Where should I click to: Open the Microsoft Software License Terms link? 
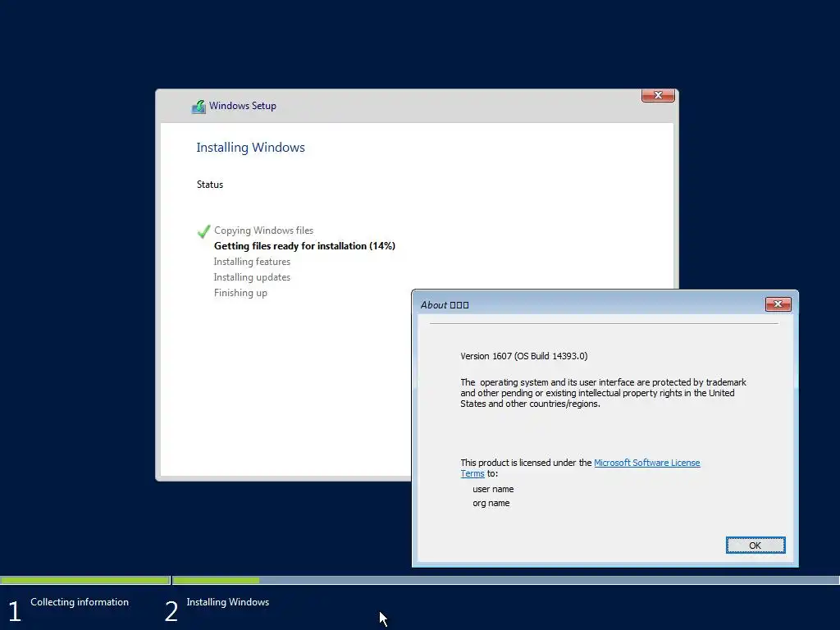click(646, 463)
